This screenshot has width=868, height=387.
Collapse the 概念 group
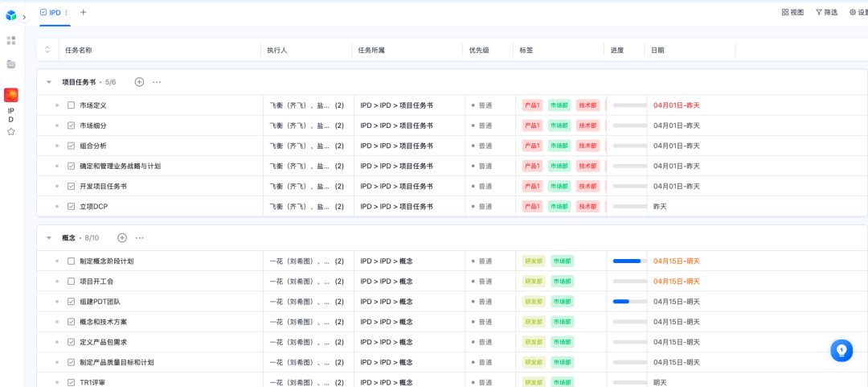(49, 238)
